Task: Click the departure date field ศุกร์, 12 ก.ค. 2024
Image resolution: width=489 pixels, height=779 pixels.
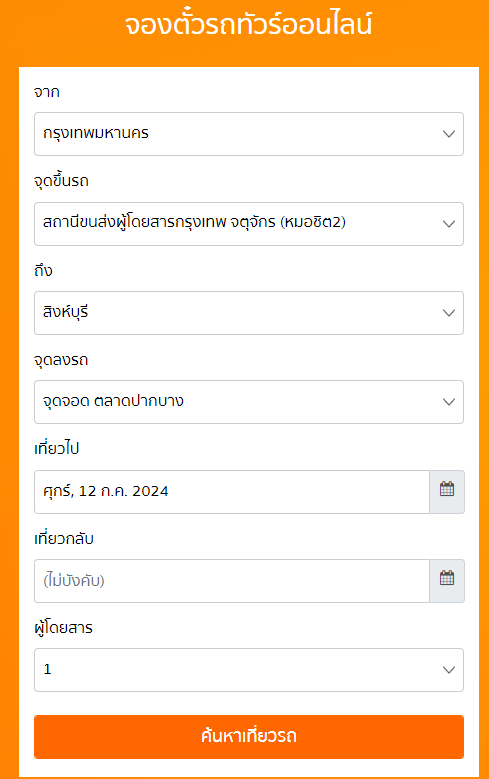Action: pos(232,491)
